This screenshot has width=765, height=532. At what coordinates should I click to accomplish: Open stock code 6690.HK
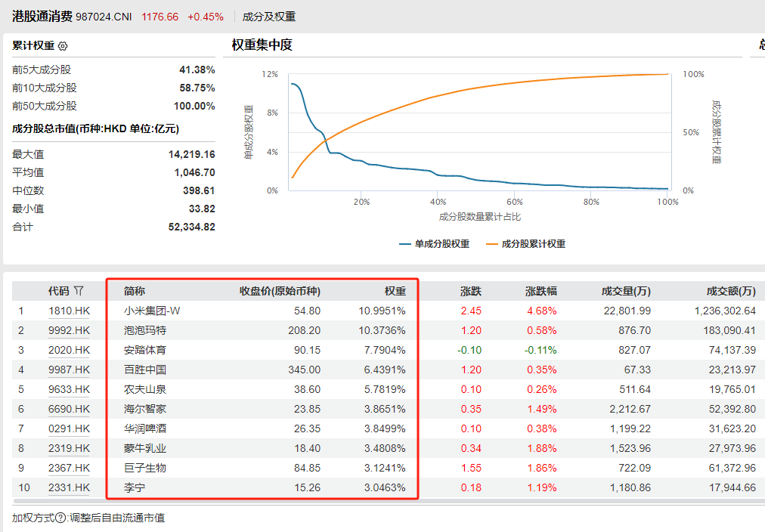(69, 409)
